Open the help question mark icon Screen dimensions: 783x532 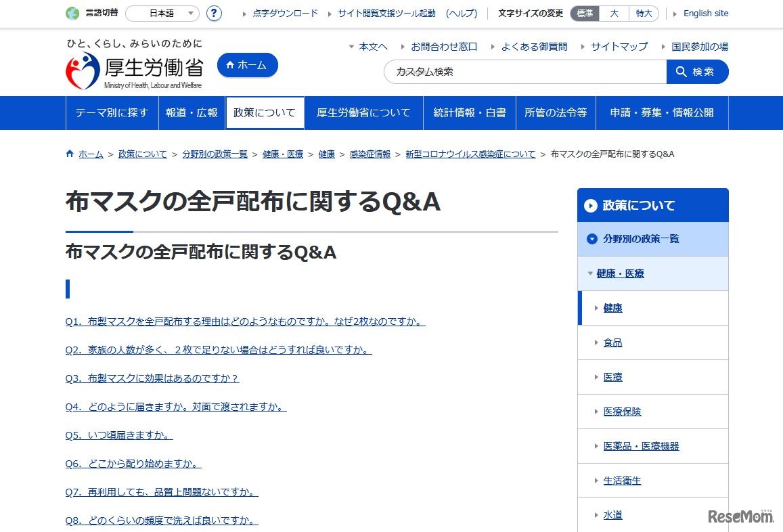coord(214,13)
